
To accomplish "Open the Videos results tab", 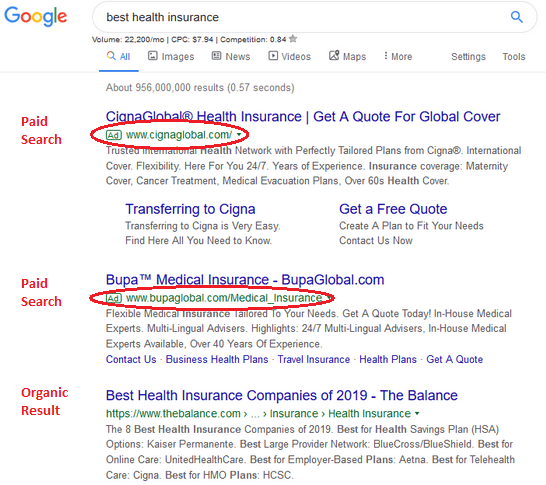I will pos(289,56).
